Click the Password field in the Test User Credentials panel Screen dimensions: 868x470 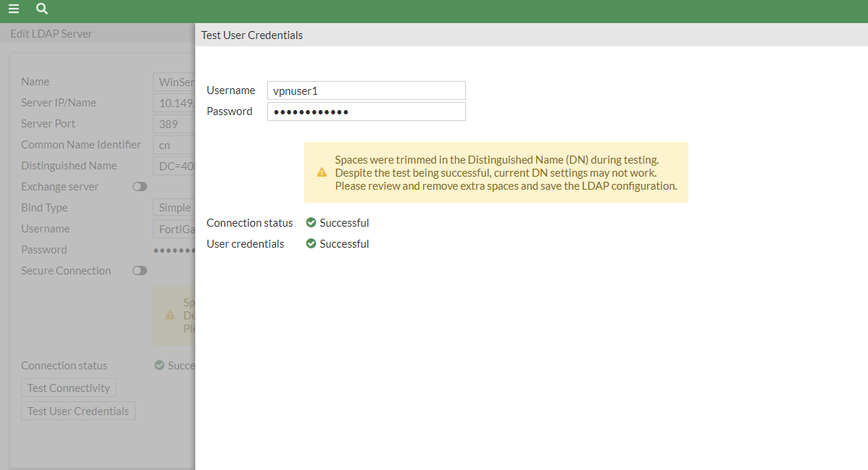point(366,112)
